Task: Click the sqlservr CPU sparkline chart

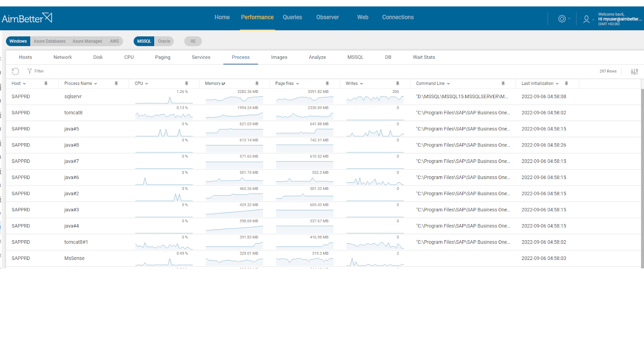Action: coord(164,99)
